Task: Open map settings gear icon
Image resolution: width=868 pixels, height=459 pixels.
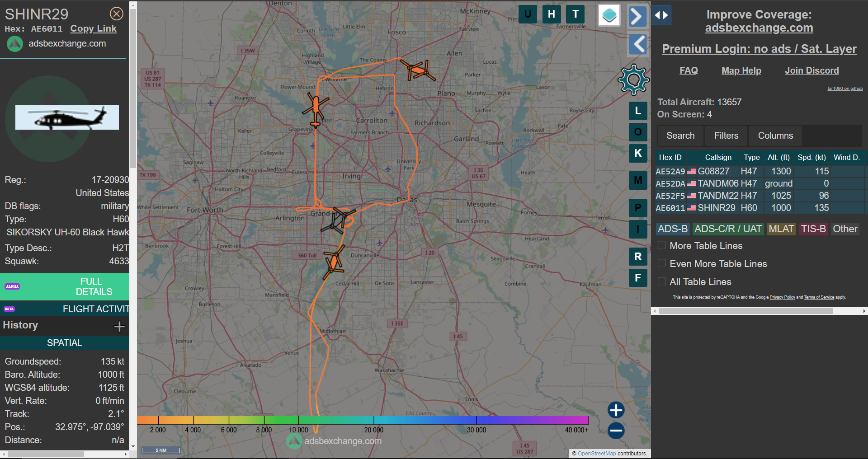Action: point(633,80)
